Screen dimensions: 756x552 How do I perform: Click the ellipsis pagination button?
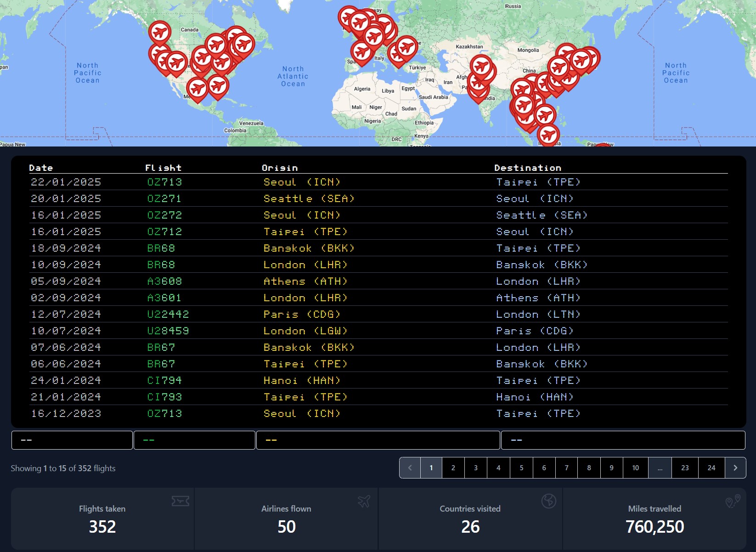(660, 468)
